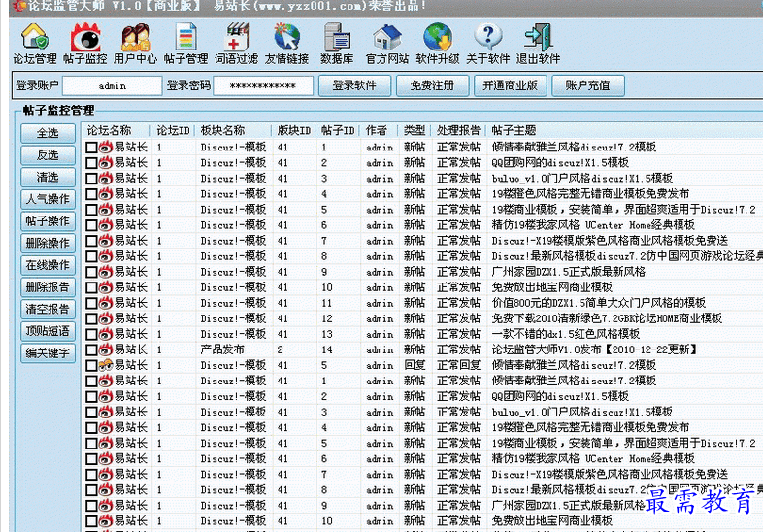Click forum icon in 帖子ID 14 row
Screen dimensions: 763x532
106,349
